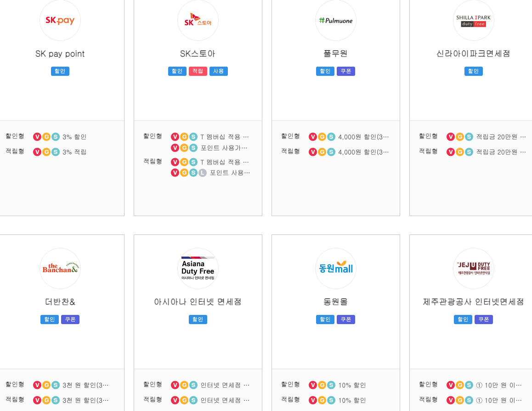Image resolution: width=532 pixels, height=411 pixels.
Task: Click teal S icon in 풀무원 할인형 row
Action: [x=332, y=137]
